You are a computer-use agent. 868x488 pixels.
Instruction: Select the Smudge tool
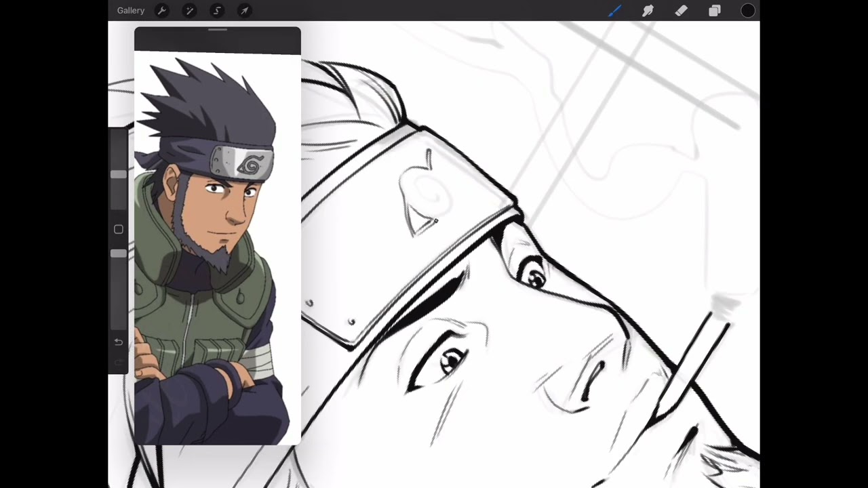648,11
